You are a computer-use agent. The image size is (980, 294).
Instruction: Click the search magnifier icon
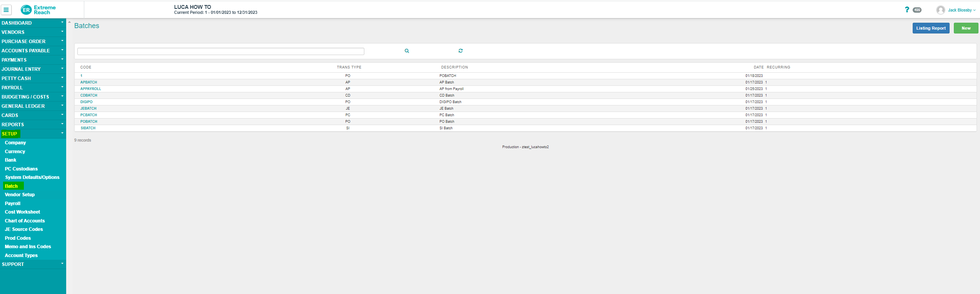pyautogui.click(x=407, y=51)
